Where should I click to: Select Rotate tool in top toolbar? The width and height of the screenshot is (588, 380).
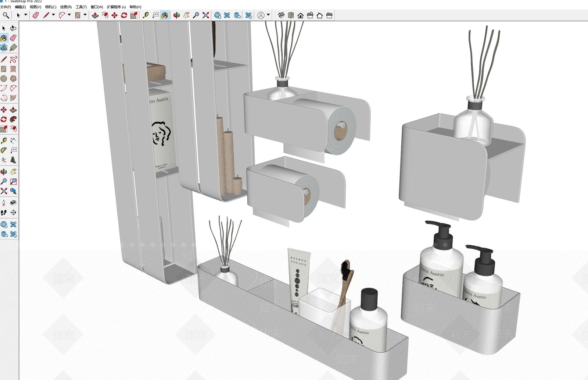(x=124, y=15)
